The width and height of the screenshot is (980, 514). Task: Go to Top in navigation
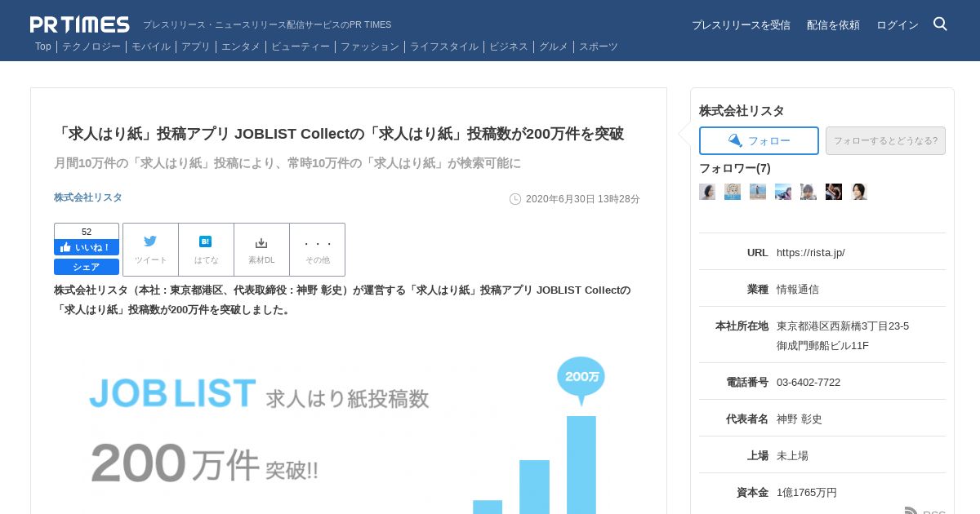click(x=43, y=47)
